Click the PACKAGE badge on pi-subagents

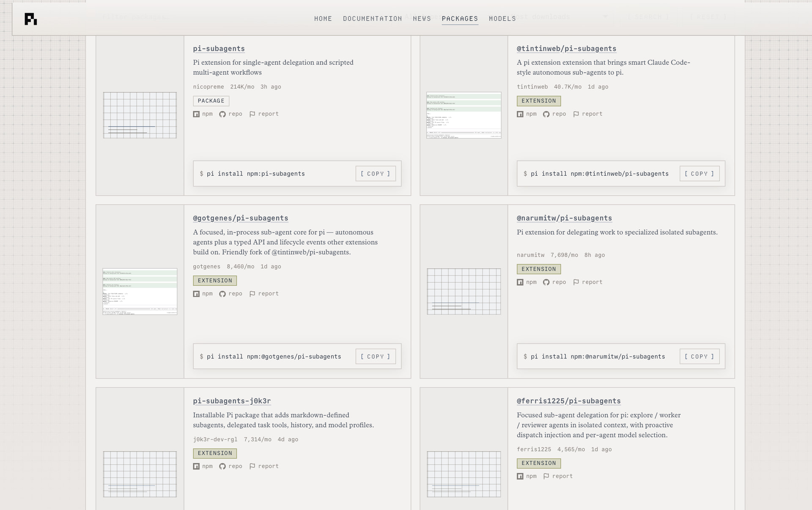tap(211, 101)
